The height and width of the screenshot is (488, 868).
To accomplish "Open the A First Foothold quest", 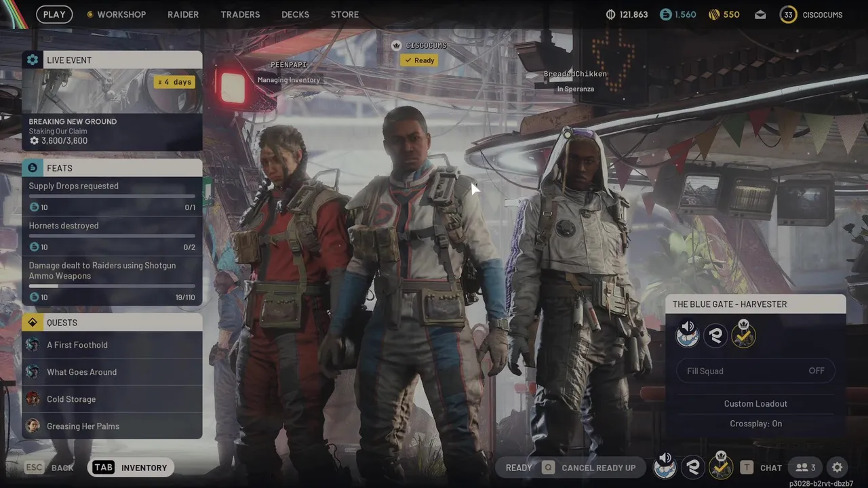I will coord(112,345).
